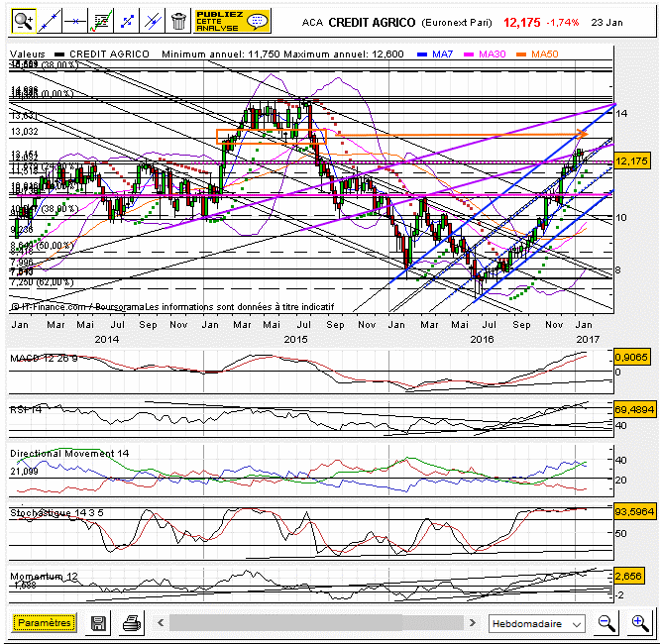Click the 2015 year label on time axis
This screenshot has width=660, height=644.
295,339
